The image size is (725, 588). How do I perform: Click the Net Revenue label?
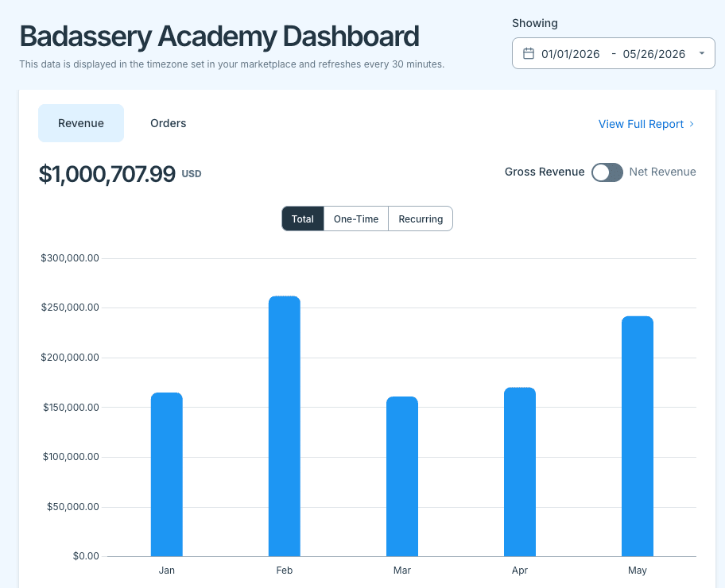662,172
